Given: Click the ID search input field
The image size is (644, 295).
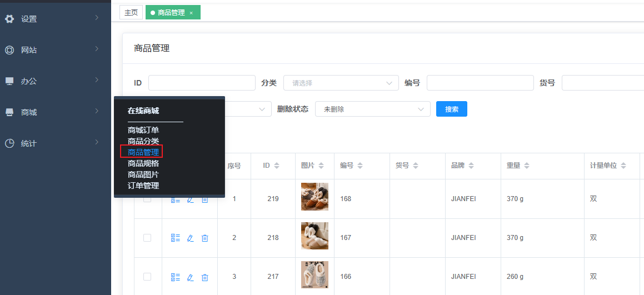Looking at the screenshot, I should coord(202,83).
